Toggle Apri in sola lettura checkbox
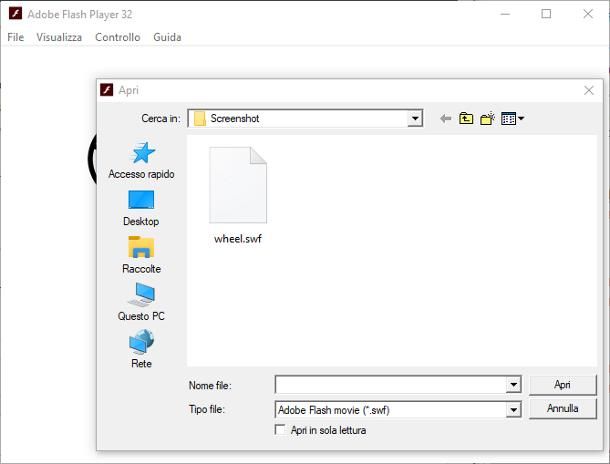The height and width of the screenshot is (464, 610). tap(280, 430)
